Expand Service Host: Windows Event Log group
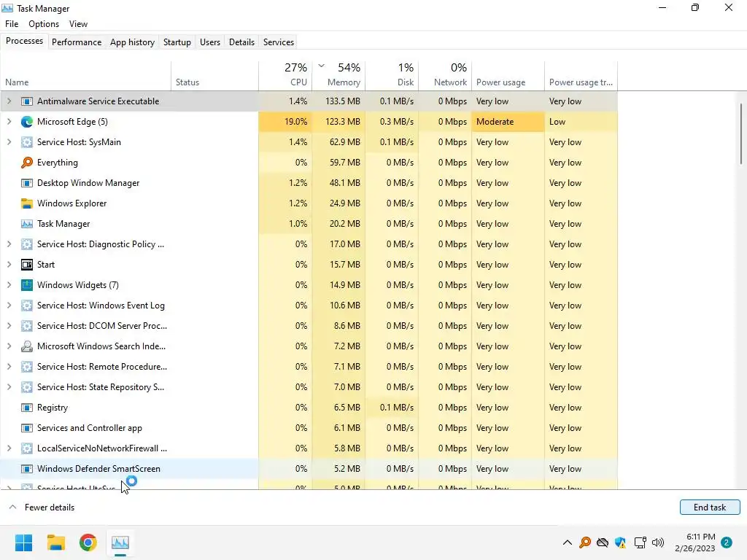The height and width of the screenshot is (560, 747). click(x=9, y=306)
